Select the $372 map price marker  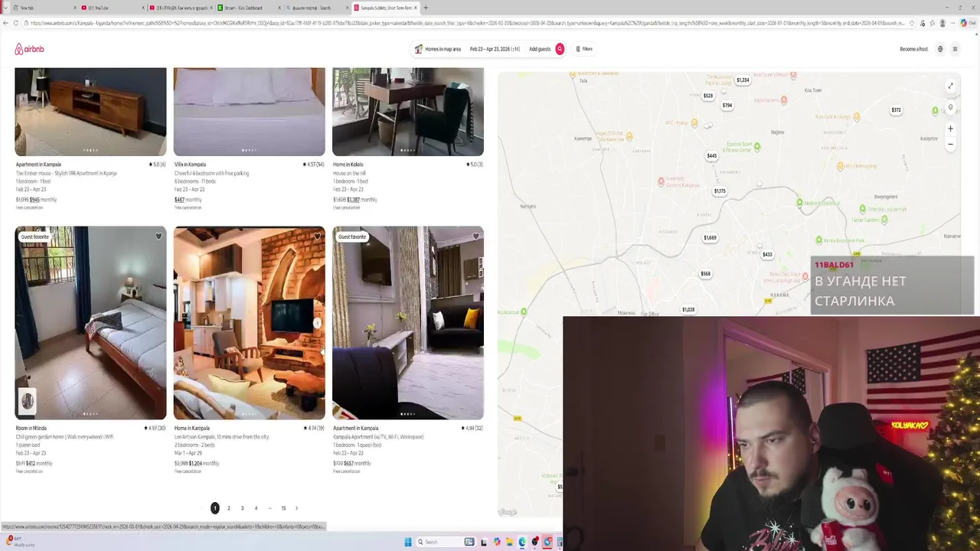coord(896,110)
